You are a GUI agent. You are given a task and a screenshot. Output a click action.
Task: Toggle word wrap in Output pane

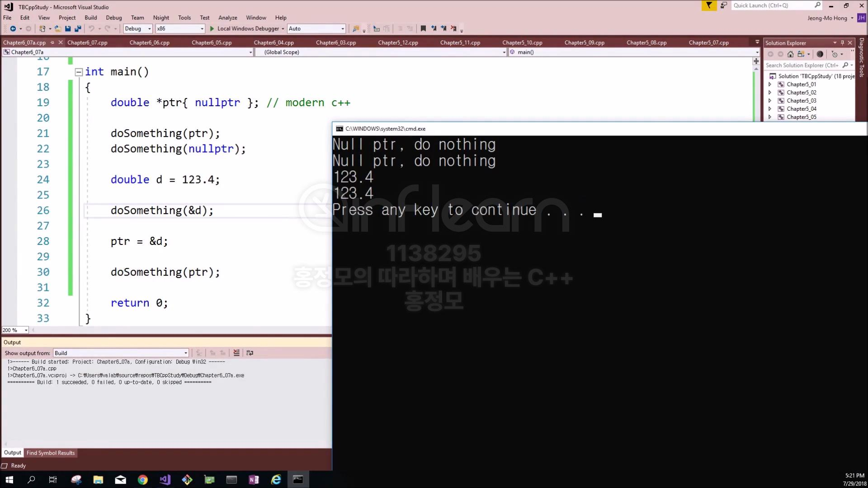pos(250,353)
